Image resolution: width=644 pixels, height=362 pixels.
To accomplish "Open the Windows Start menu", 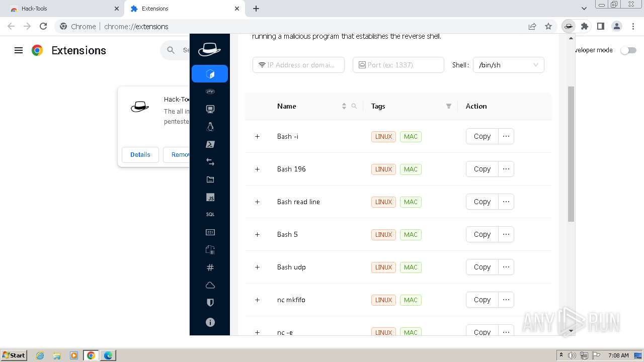I will (14, 355).
